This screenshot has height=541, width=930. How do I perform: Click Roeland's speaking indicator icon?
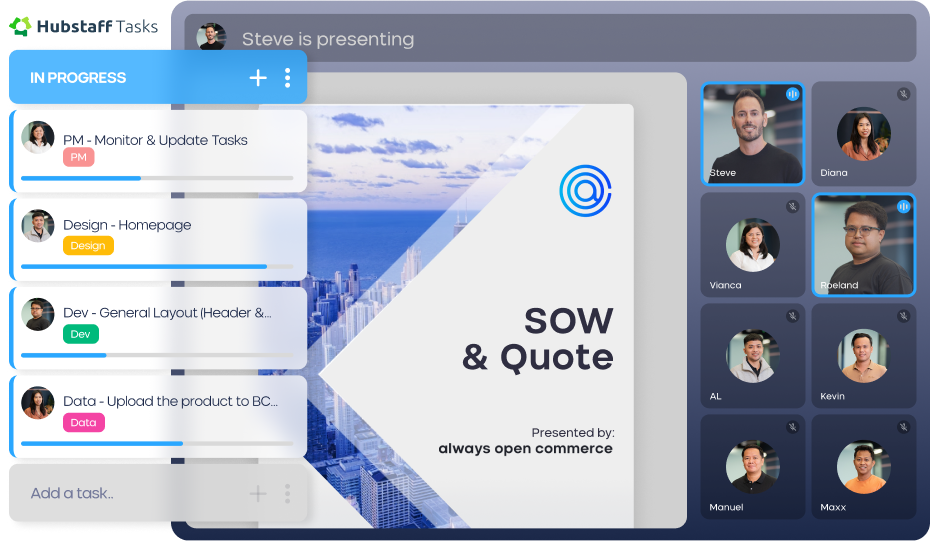click(x=903, y=206)
